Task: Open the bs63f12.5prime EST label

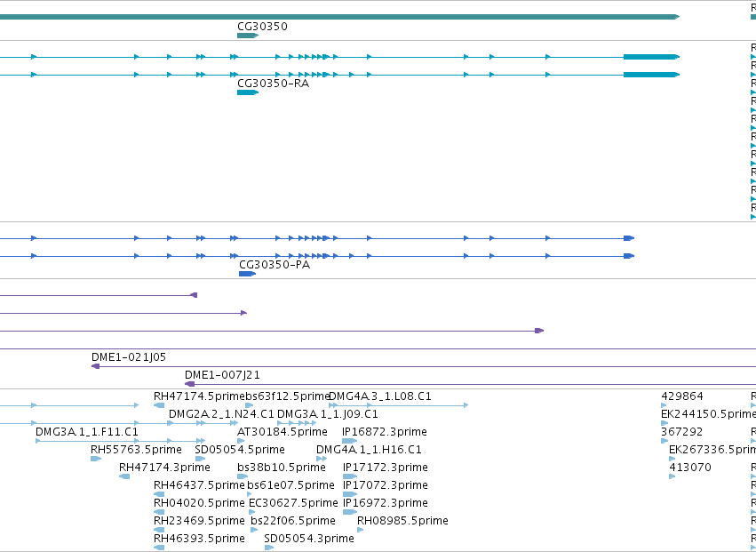Action: click(287, 396)
